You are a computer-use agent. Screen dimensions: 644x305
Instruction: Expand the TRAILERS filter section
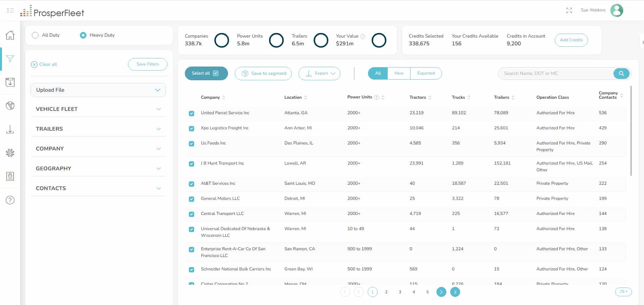98,129
